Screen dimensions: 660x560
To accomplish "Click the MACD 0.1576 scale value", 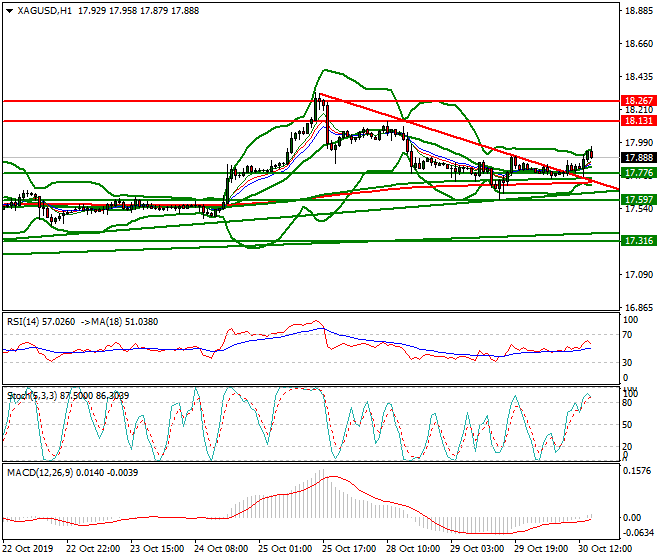I will [x=637, y=471].
